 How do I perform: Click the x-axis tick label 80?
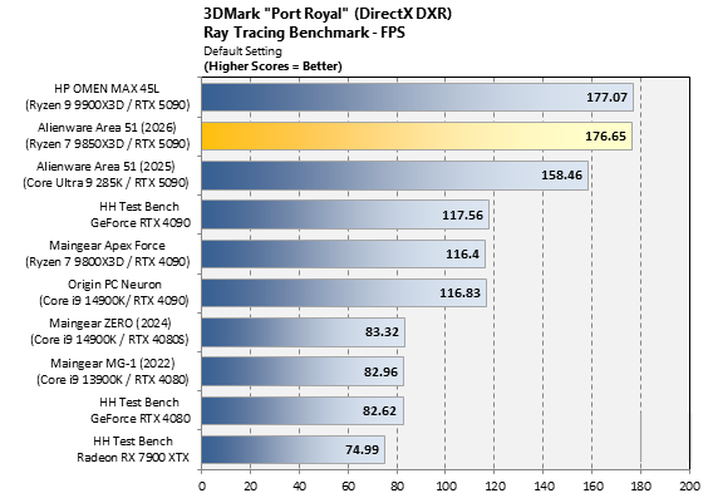point(397,486)
